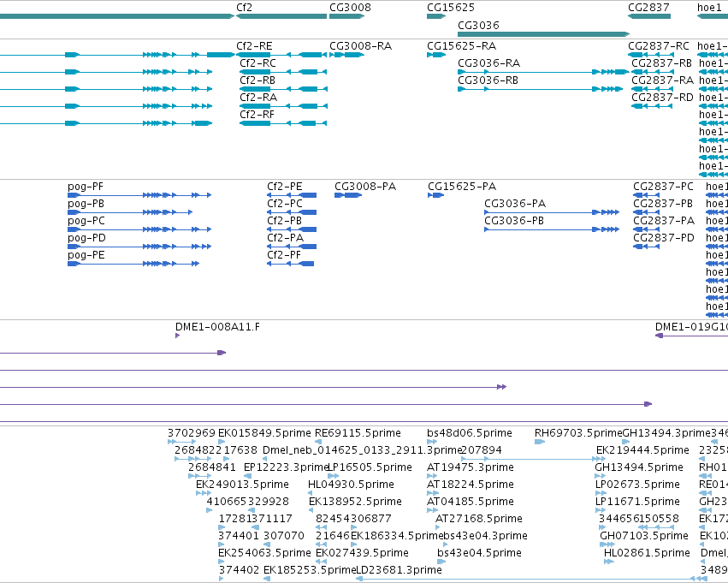Select the GH13494.5prime EST
The height and width of the screenshot is (583, 728).
600,476
